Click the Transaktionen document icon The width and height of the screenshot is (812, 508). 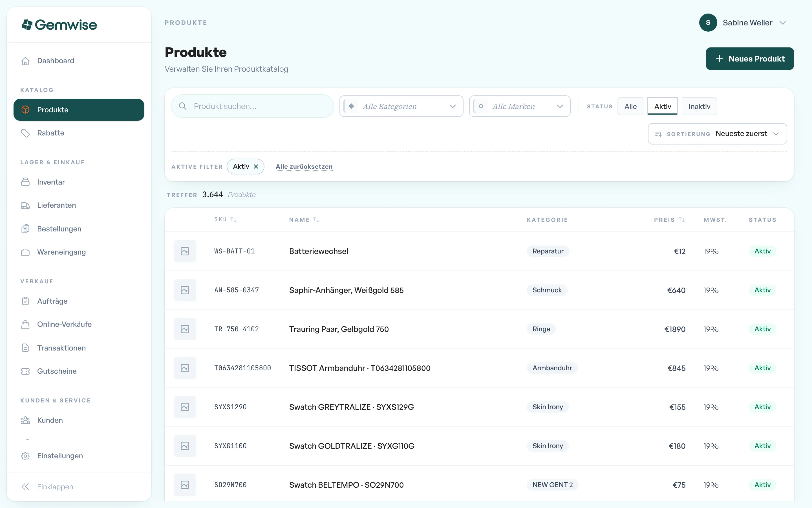[x=25, y=348]
